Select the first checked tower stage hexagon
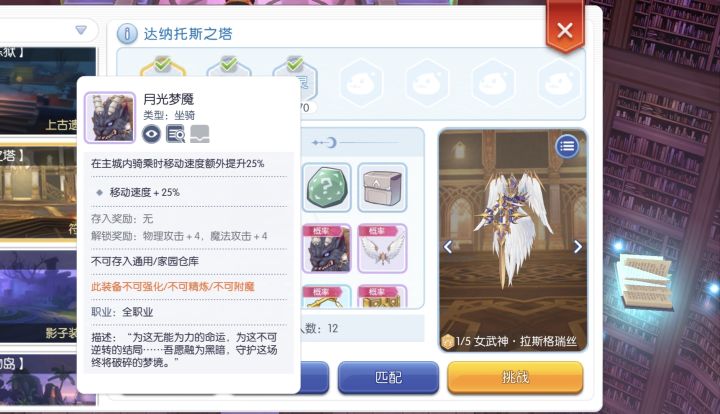Screen dimensions: 720x414 (163, 67)
